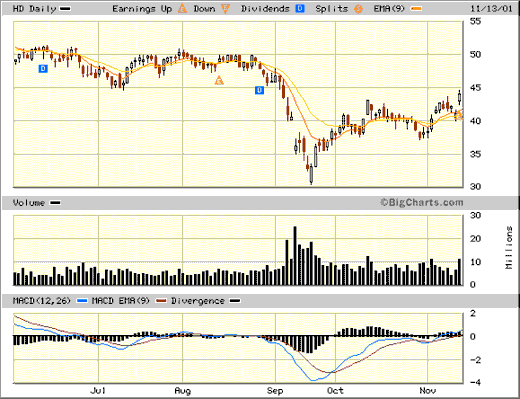Click the MACD axis value '-4'
The image size is (520, 399).
475,382
